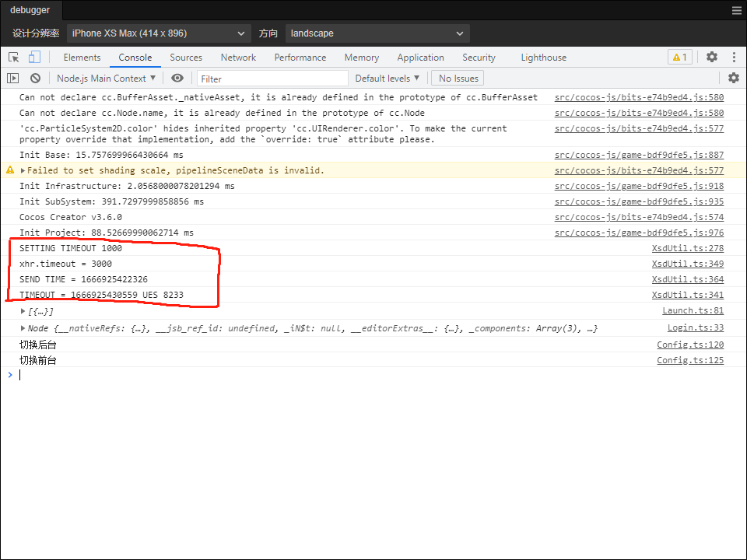Select the inspect element cursor tool

[x=13, y=57]
